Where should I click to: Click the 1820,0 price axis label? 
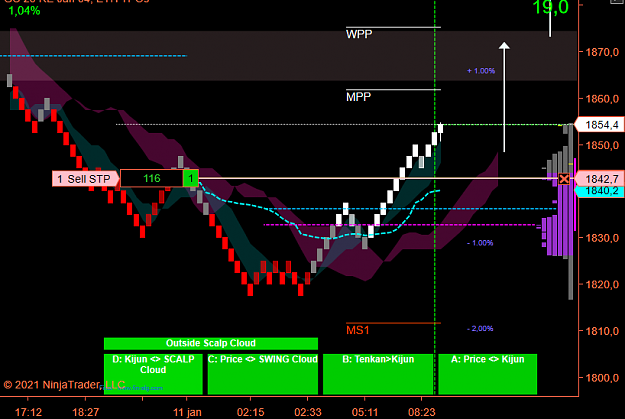tap(602, 284)
